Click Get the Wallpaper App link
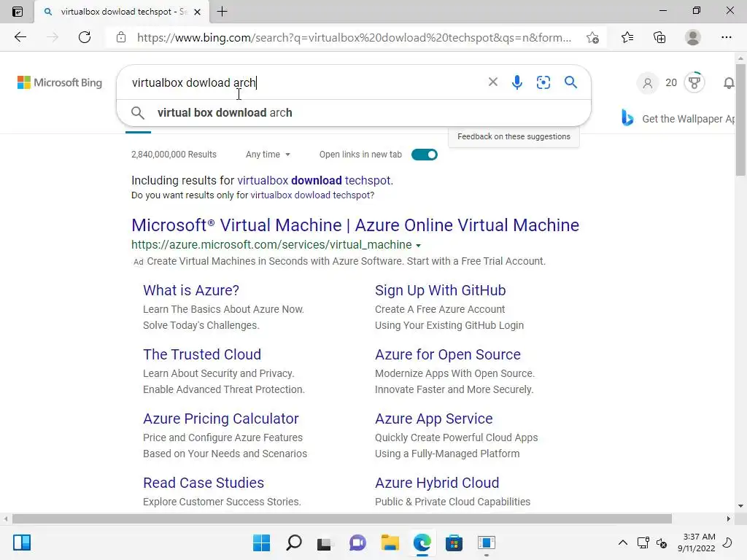The height and width of the screenshot is (560, 747). 688,119
